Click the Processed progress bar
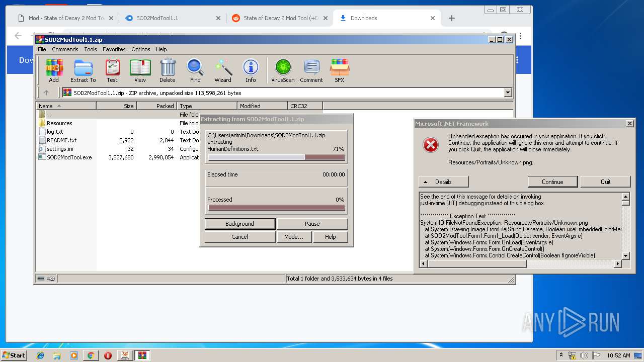The height and width of the screenshot is (362, 644). click(x=277, y=208)
